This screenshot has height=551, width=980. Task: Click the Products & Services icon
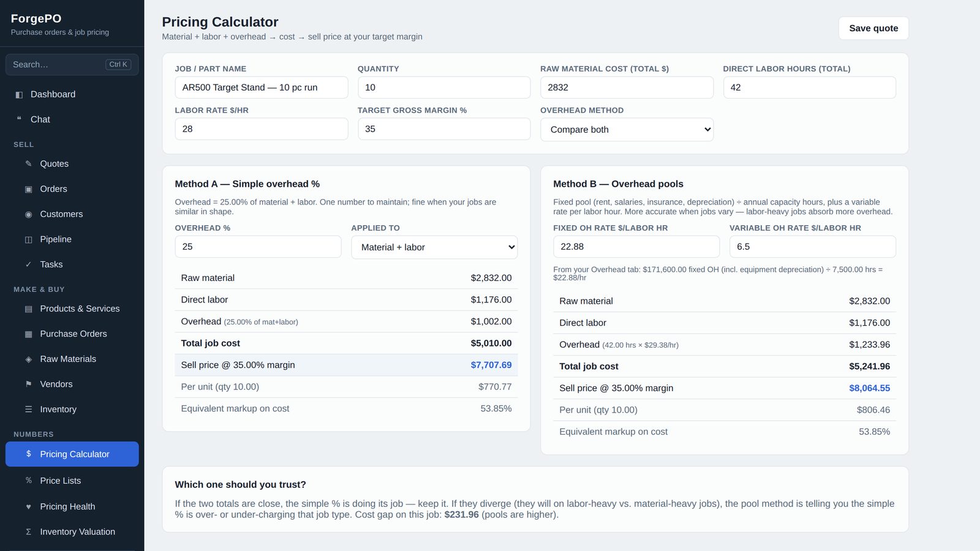28,309
